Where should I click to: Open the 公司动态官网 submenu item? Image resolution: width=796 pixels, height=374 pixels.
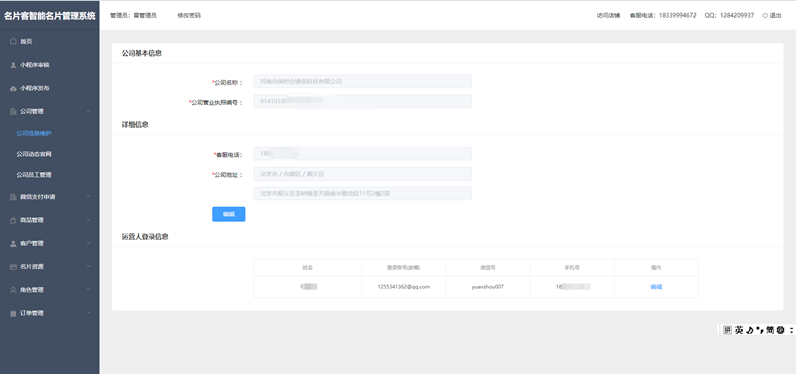click(34, 154)
